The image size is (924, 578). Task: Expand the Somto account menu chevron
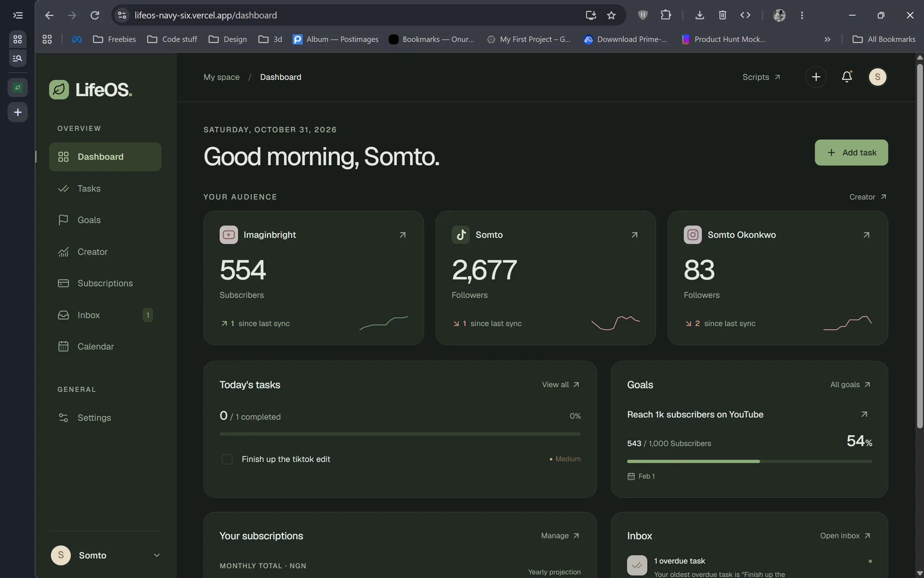tap(157, 555)
